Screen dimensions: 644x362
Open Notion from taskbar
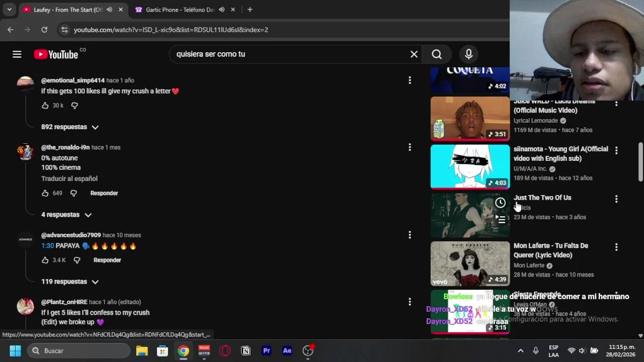246,350
